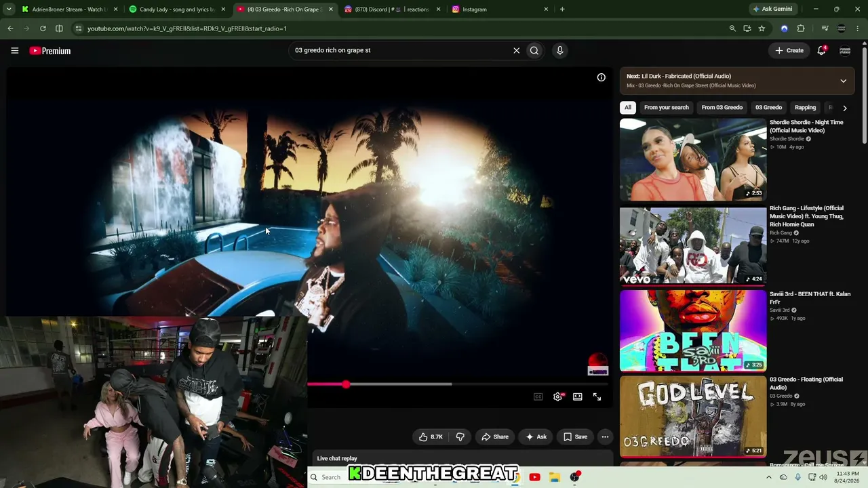Select the 'From your search' chip
868x488 pixels.
coord(666,107)
